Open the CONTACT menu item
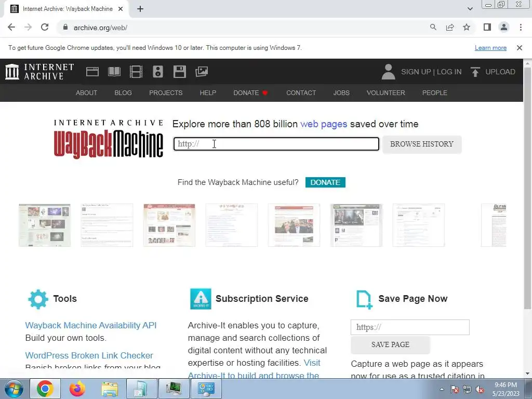532x399 pixels. point(301,92)
